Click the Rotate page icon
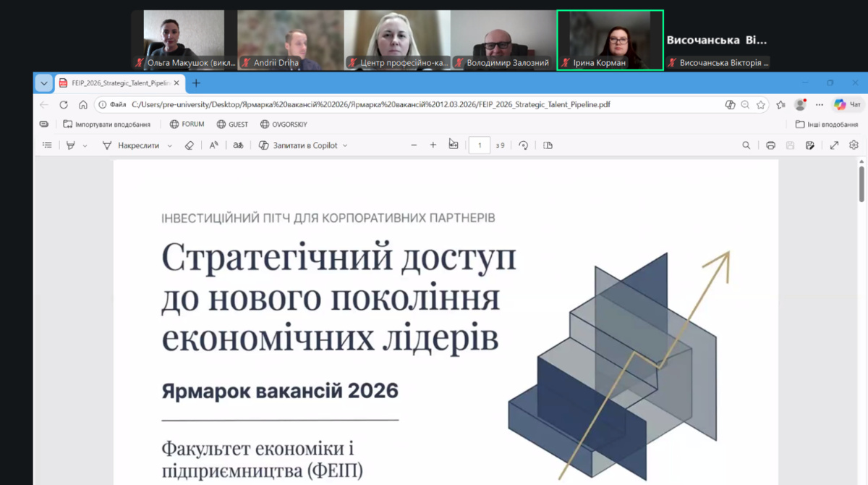Viewport: 868px width, 485px height. click(x=524, y=145)
